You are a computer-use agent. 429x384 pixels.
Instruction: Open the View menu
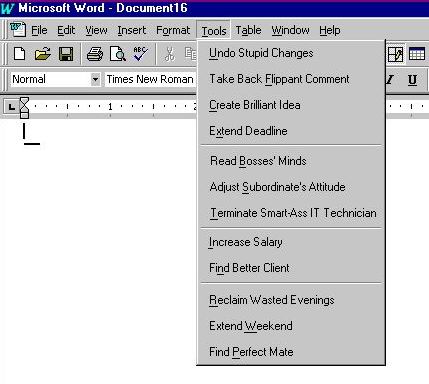click(96, 30)
